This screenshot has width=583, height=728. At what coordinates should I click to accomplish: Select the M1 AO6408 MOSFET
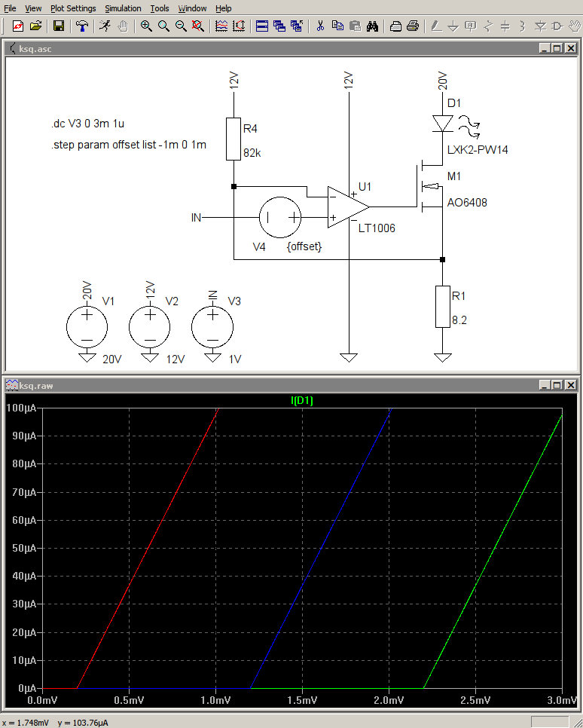(x=431, y=185)
